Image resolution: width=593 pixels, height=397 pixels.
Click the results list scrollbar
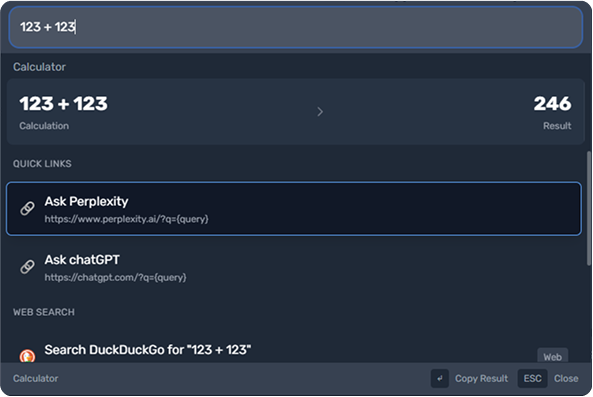(589, 208)
